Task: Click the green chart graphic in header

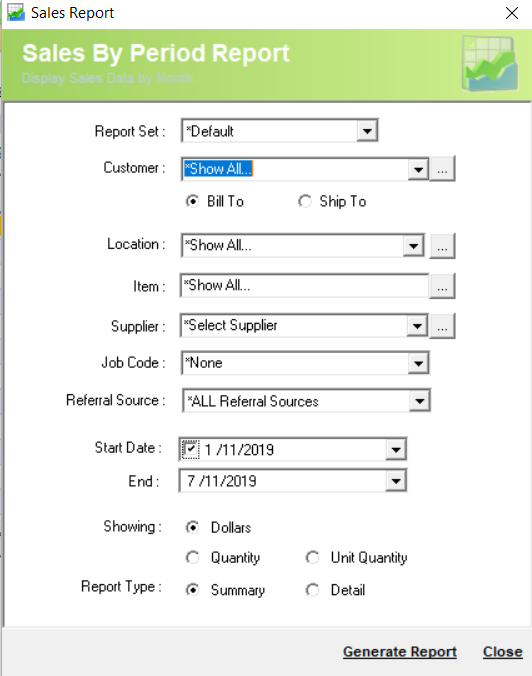Action: [490, 63]
